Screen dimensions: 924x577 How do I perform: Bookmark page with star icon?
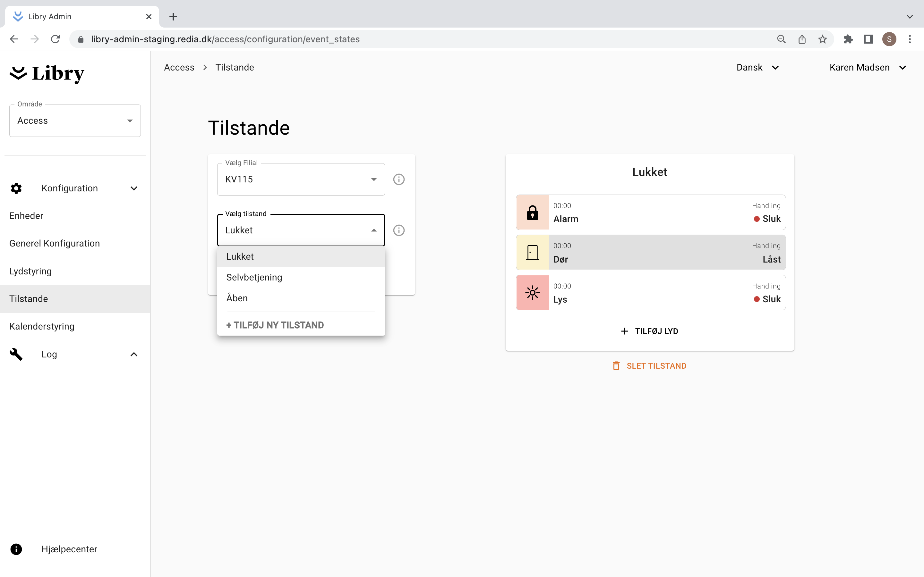(822, 39)
